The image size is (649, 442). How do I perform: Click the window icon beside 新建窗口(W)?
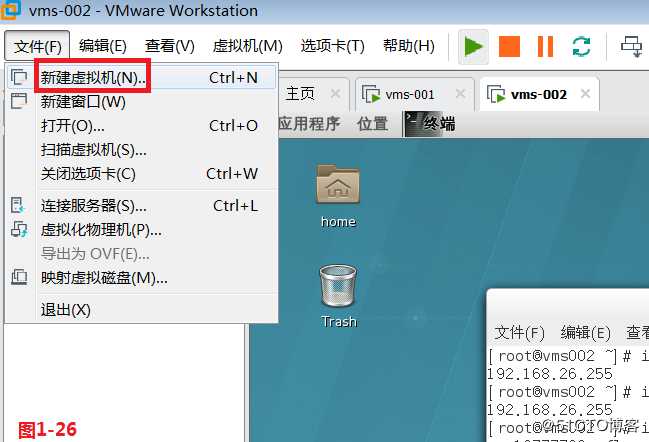pos(19,101)
